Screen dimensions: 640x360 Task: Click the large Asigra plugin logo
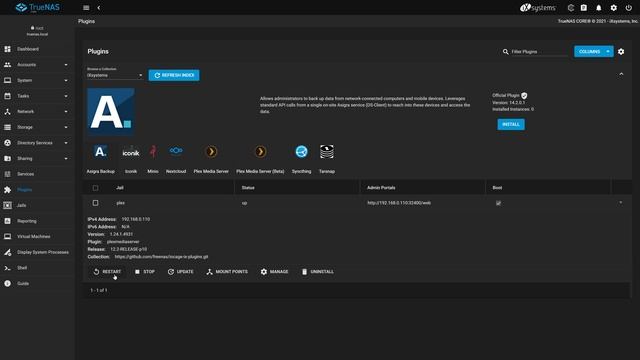(x=111, y=111)
